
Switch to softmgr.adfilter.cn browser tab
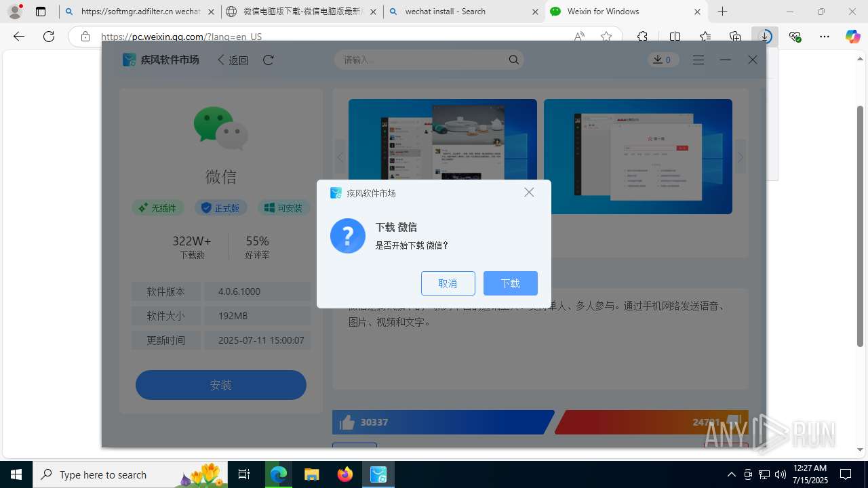pos(140,12)
